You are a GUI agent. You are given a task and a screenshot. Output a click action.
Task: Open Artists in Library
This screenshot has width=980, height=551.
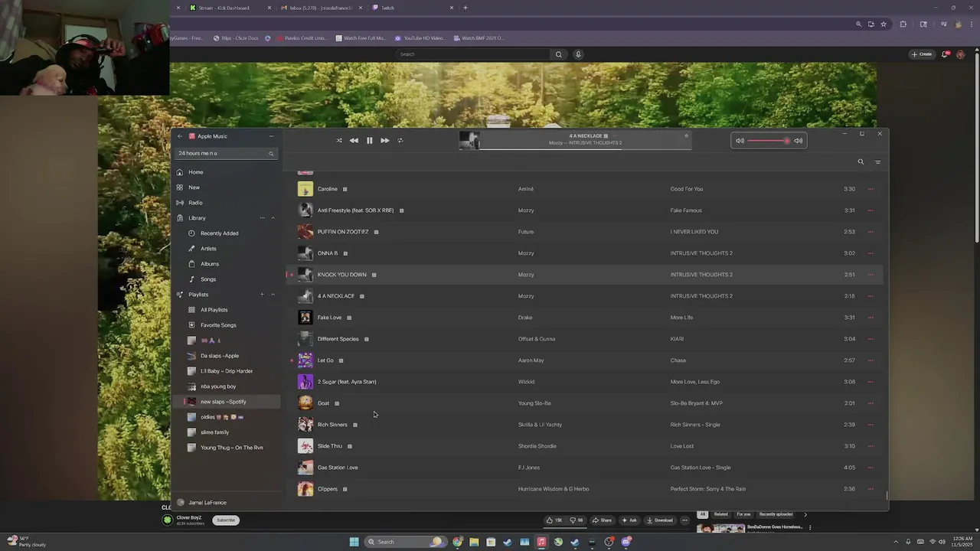[208, 249]
